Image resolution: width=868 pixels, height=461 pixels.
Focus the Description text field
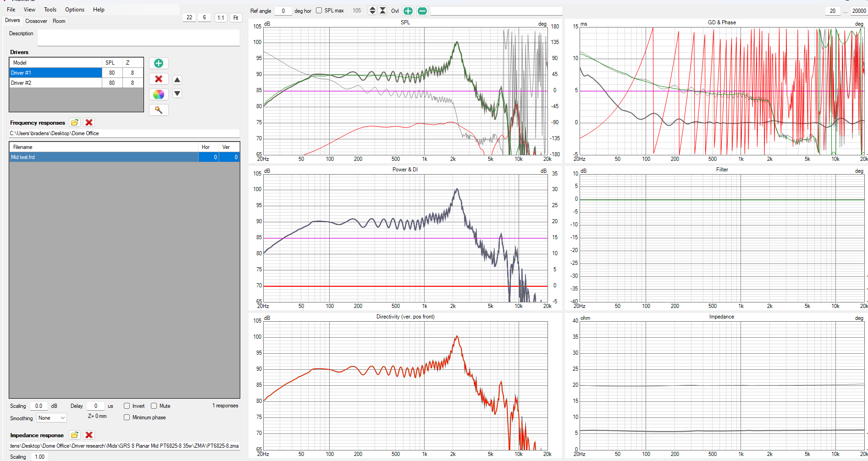(138, 38)
